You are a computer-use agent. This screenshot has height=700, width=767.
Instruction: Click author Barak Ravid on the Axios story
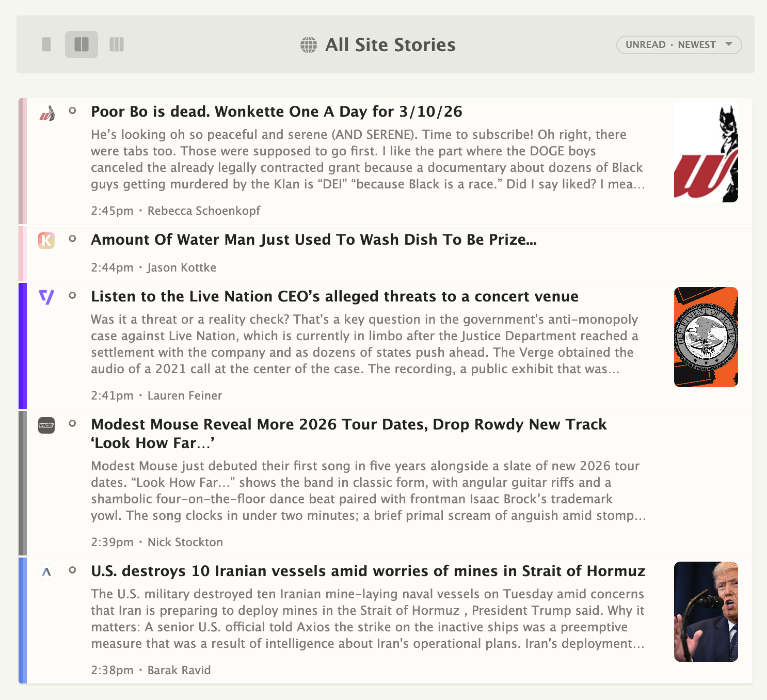pos(179,670)
